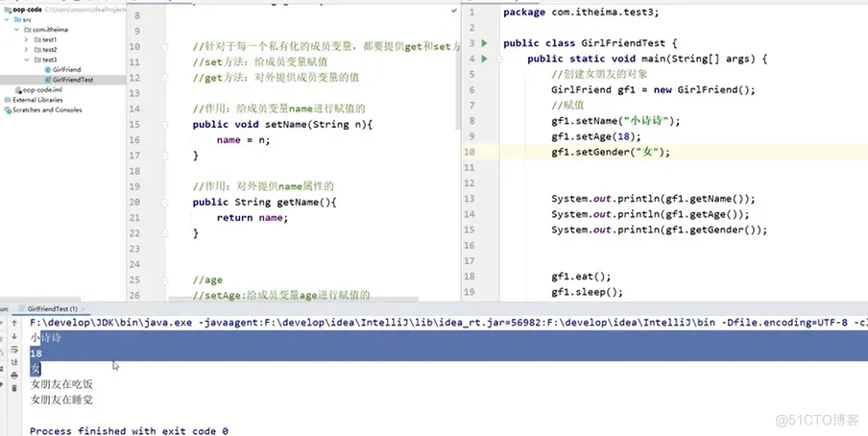This screenshot has width=868, height=436.
Task: Click the oop-code.iml file icon
Action: (x=18, y=89)
